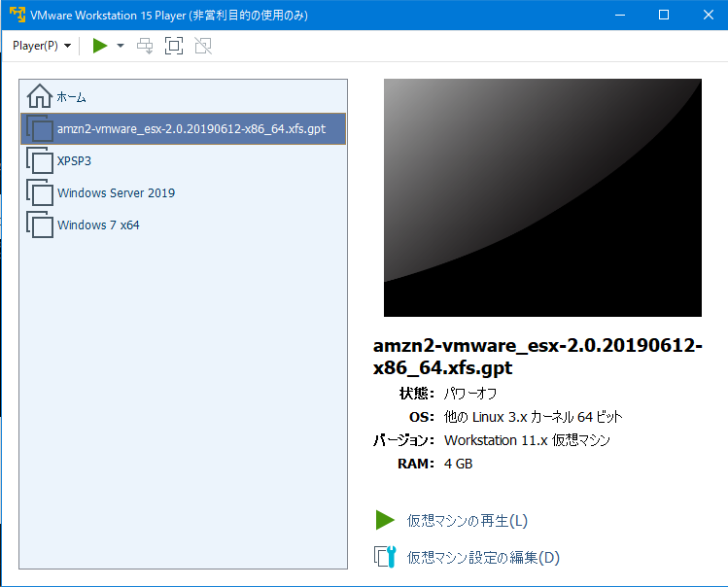Screen dimensions: 728x587
Task: Click the VM icon beside Windows 7 x64
Action: point(40,224)
